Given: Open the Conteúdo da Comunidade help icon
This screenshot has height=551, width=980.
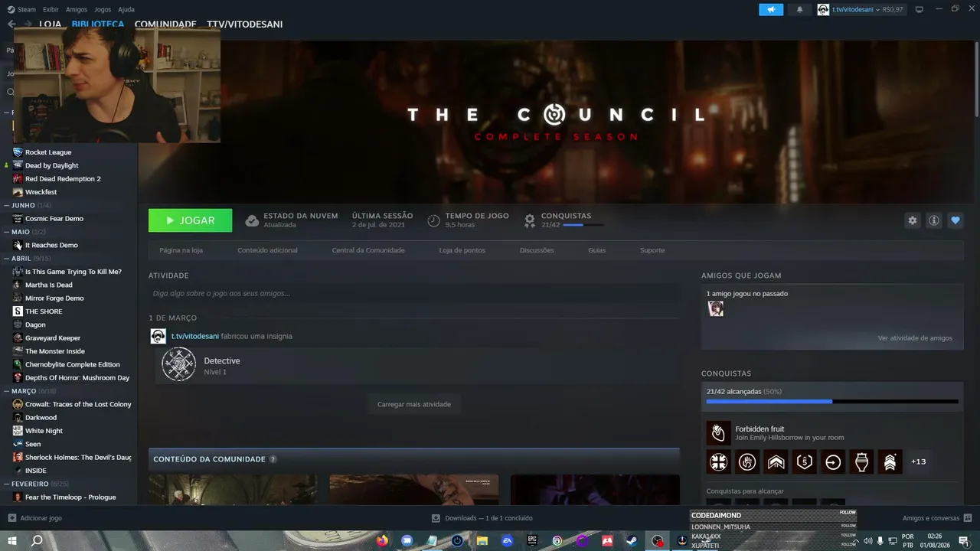Looking at the screenshot, I should coord(273,459).
